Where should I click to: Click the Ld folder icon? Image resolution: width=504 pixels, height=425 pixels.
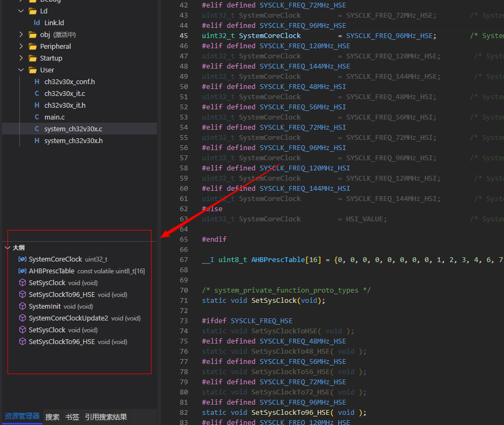(x=33, y=11)
